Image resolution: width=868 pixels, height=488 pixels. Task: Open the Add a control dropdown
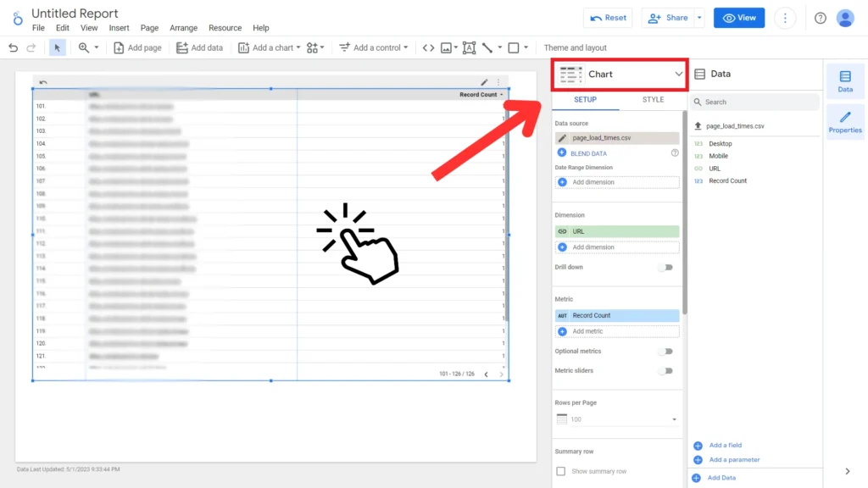[374, 48]
